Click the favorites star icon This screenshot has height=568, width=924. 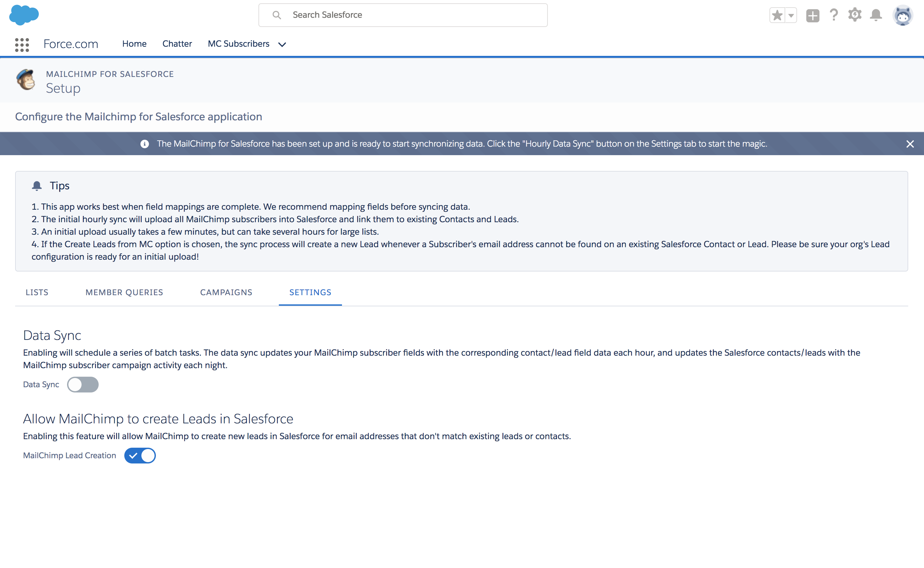(x=777, y=15)
